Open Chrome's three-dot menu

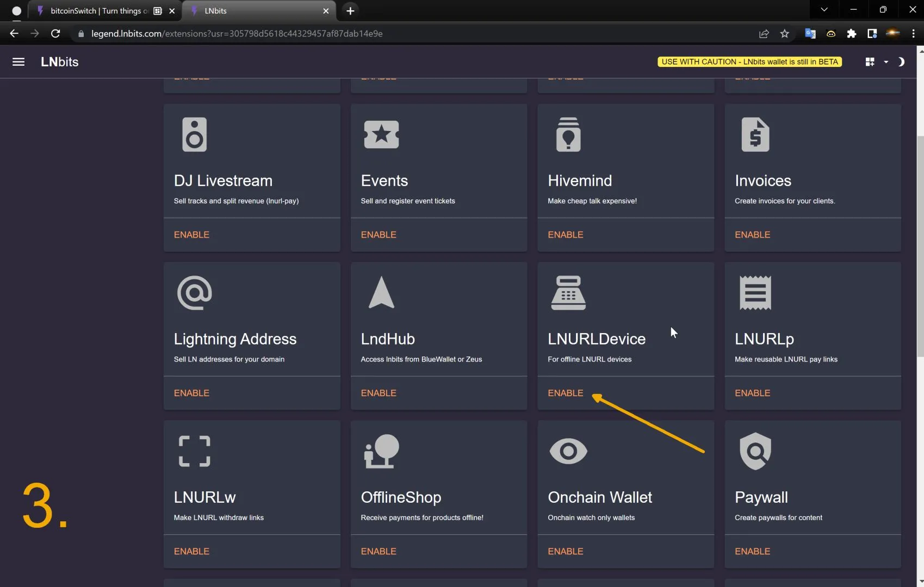tap(913, 34)
